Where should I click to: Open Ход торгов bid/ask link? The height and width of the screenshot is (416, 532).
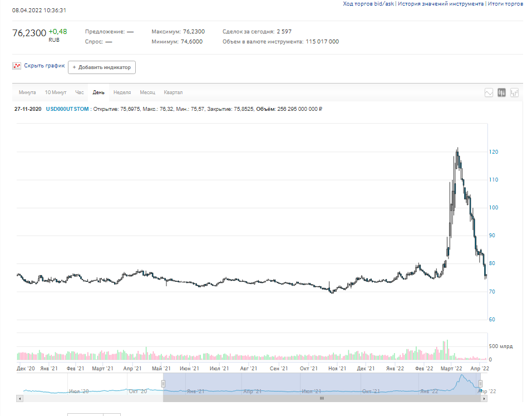368,4
